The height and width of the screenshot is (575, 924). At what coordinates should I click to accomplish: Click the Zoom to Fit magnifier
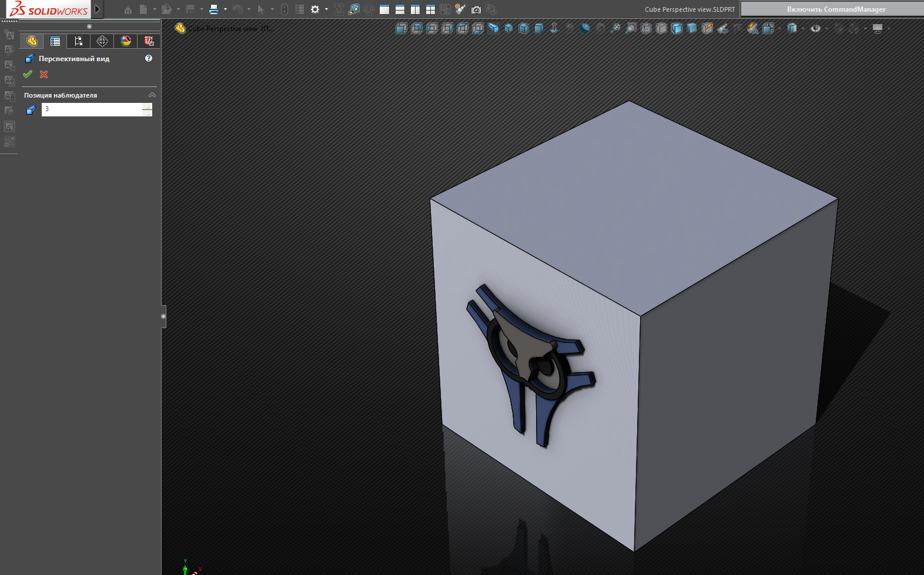pyautogui.click(x=615, y=28)
